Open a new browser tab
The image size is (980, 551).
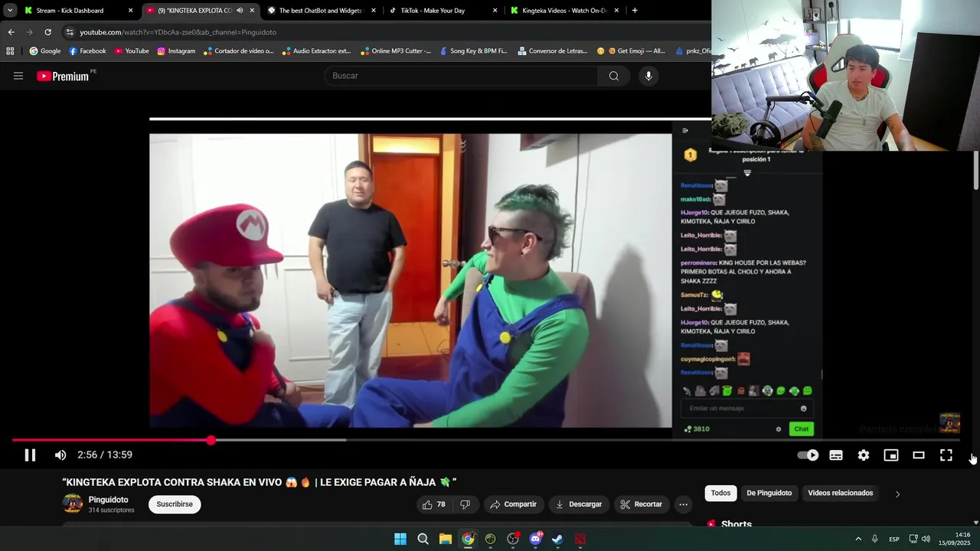(635, 11)
